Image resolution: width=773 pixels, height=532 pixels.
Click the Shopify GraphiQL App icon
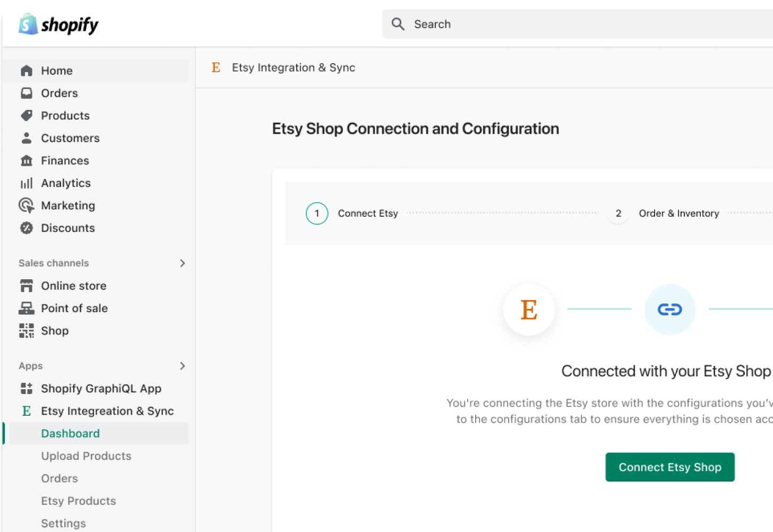coord(27,389)
